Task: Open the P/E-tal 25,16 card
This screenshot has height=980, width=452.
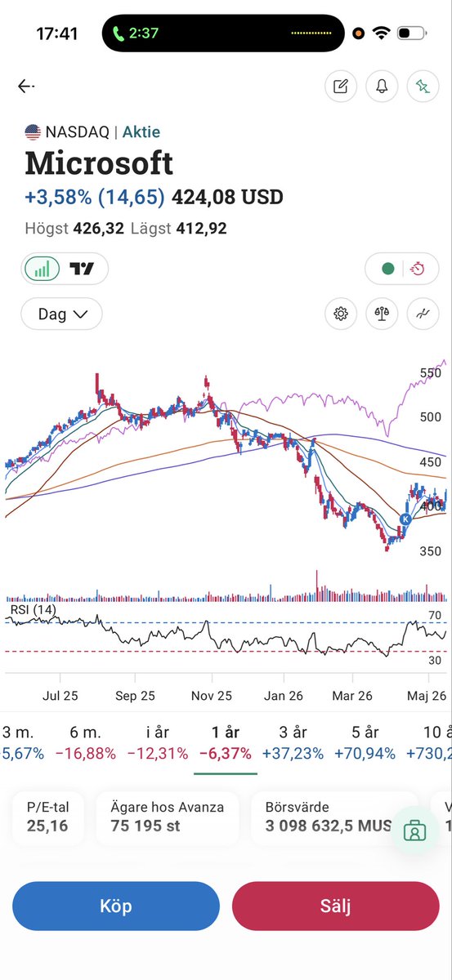Action: pos(47,817)
